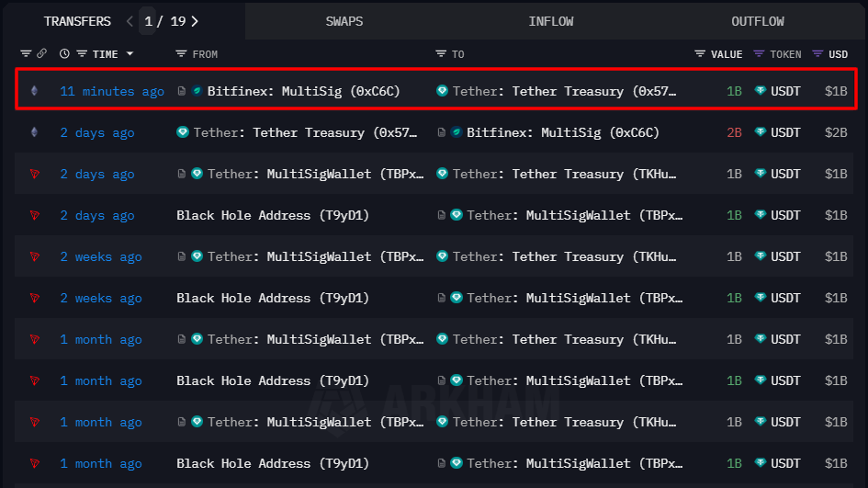The height and width of the screenshot is (488, 868).
Task: Click the TOKEN filter icon
Action: 759,54
